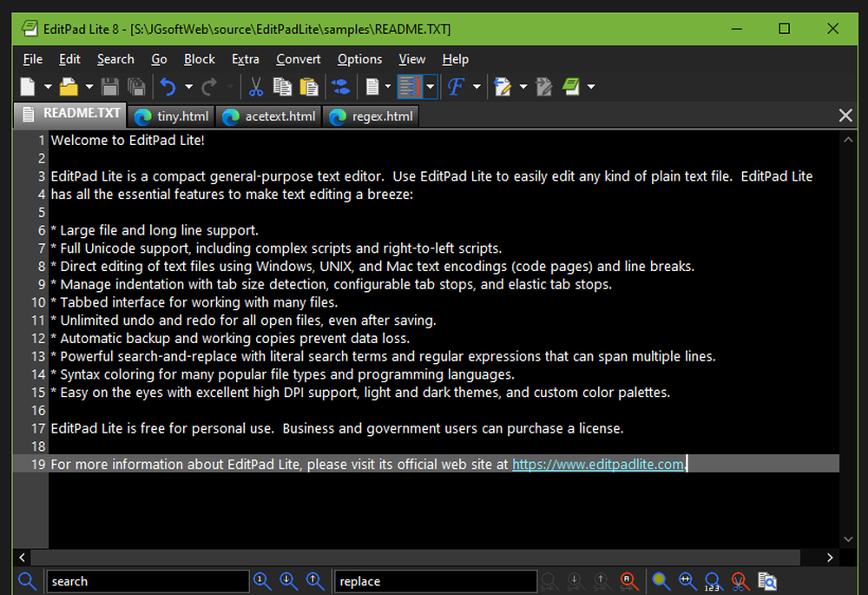The image size is (868, 595).
Task: Open the File menu
Action: (33, 59)
